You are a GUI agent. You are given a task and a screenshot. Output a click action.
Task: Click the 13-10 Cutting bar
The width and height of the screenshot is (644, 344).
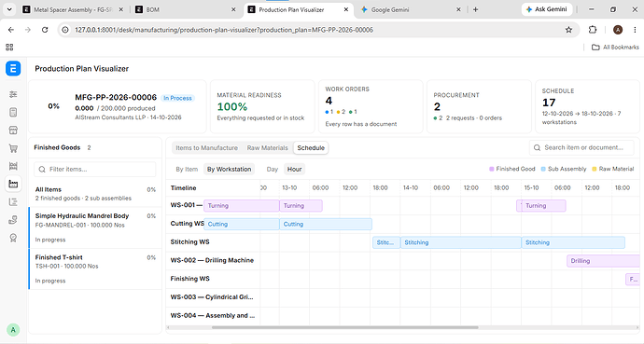[326, 225]
